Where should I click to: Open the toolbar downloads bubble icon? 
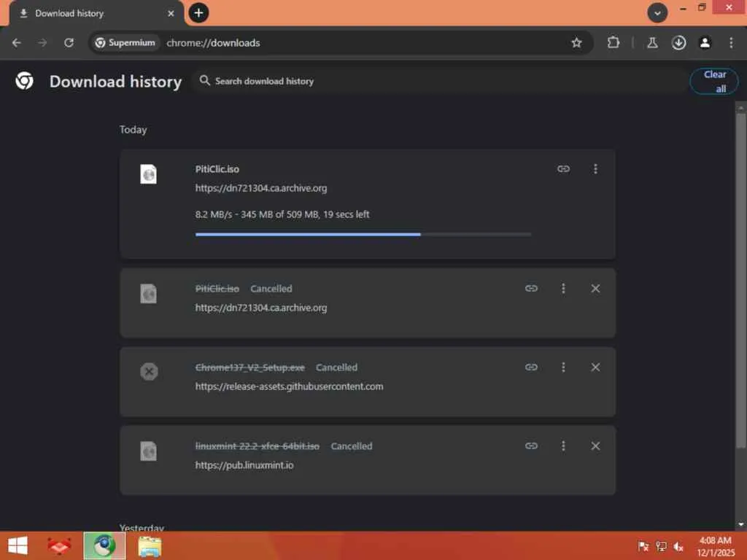pos(678,43)
